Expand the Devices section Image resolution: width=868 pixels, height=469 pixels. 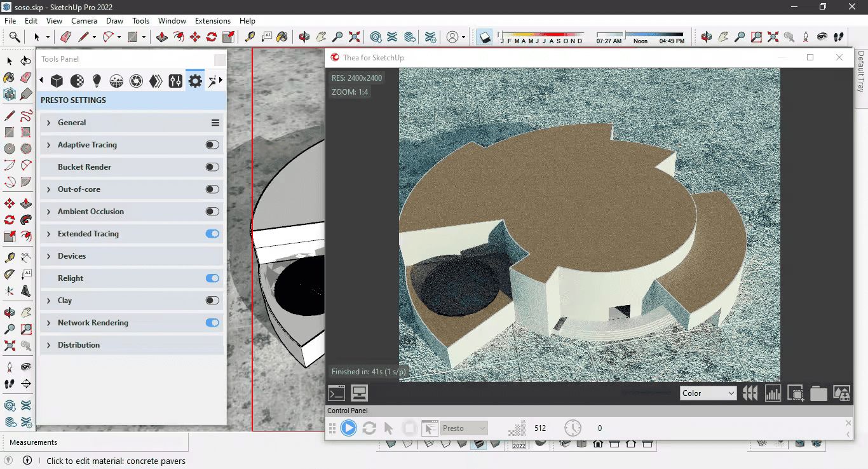click(71, 256)
